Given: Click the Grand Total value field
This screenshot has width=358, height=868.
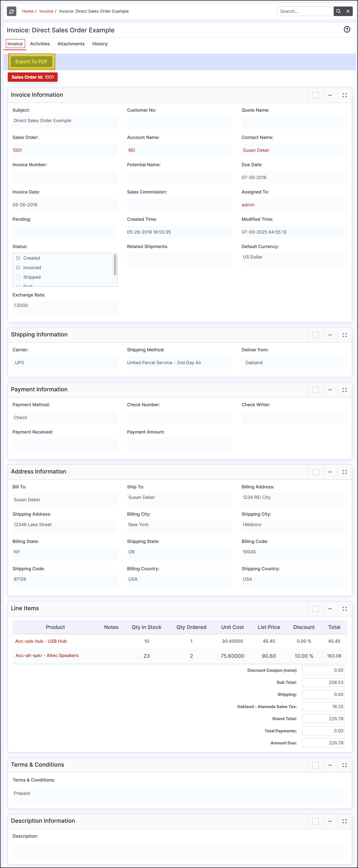Looking at the screenshot, I should point(323,719).
